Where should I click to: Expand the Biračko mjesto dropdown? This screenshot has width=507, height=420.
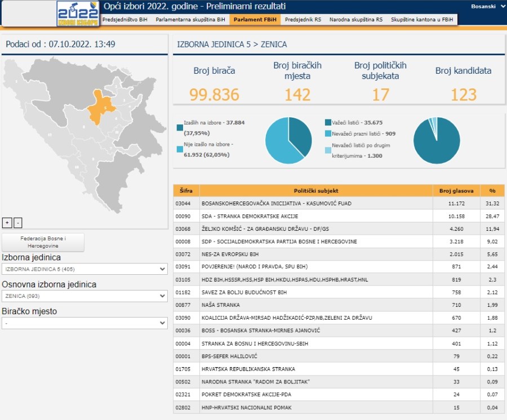[x=84, y=323]
